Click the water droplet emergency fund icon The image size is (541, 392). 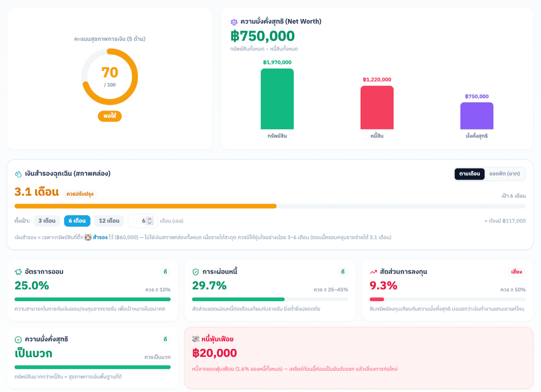(x=18, y=174)
